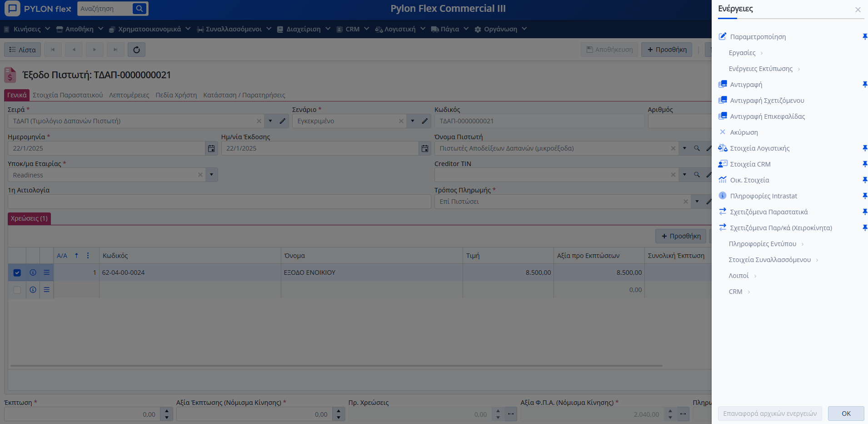Open the Σειρά dropdown

coord(270,121)
